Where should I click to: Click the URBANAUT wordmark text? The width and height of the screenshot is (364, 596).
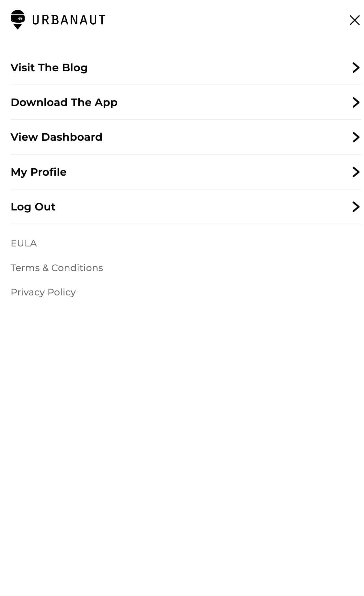[69, 20]
